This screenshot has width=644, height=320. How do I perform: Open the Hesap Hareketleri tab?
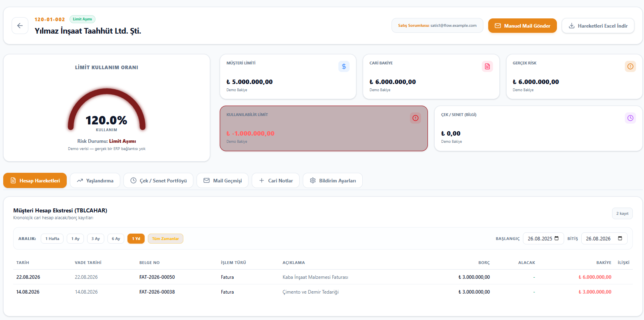click(x=35, y=180)
